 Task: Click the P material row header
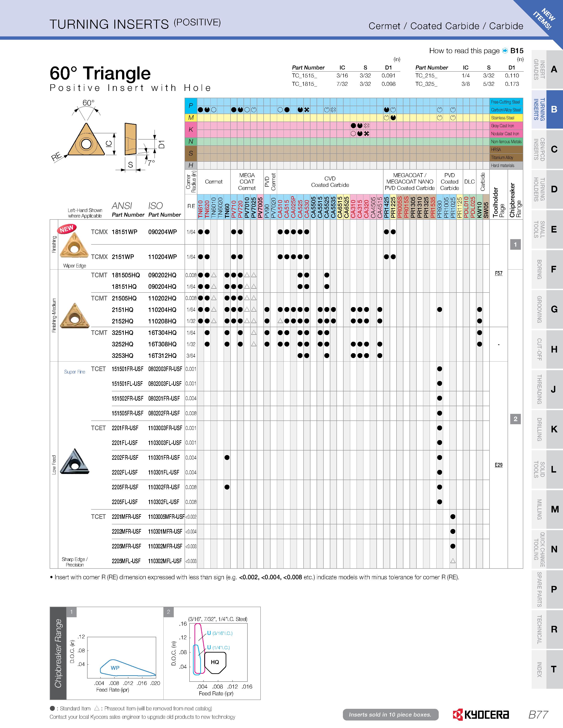coord(191,106)
